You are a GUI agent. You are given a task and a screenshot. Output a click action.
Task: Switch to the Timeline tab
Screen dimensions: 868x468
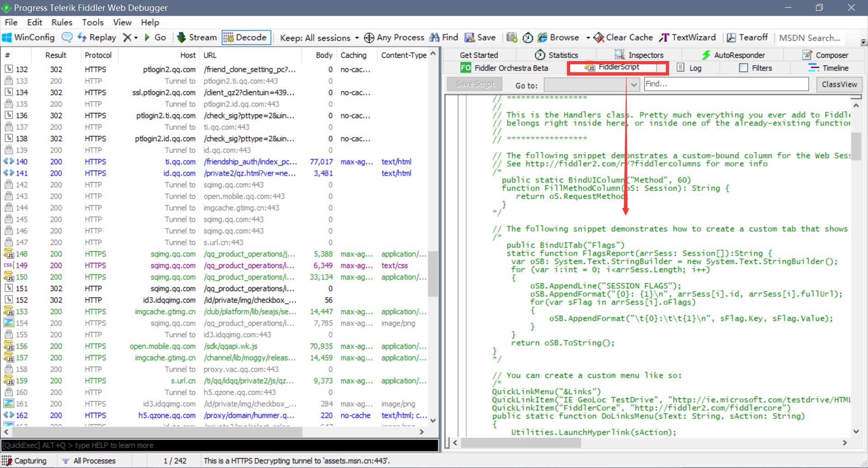click(x=828, y=68)
